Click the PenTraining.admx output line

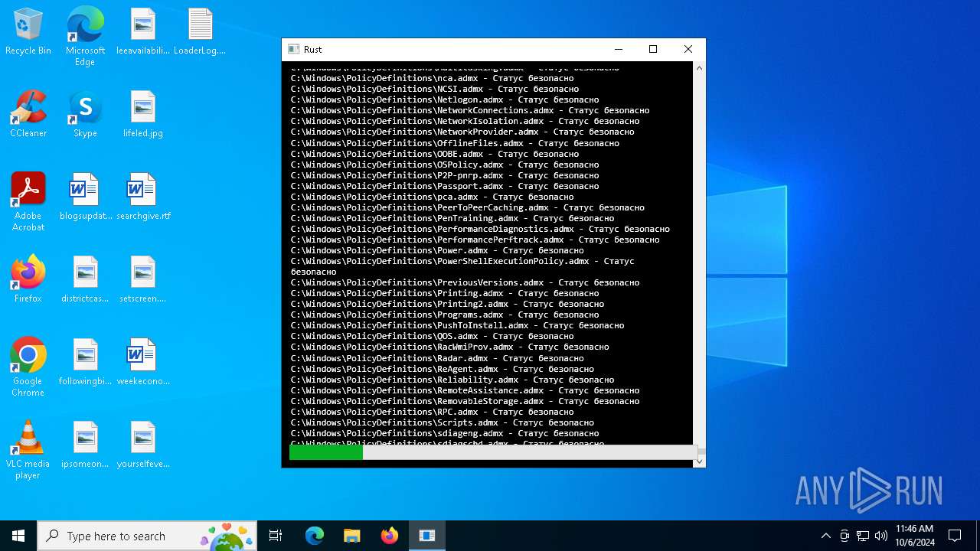452,218
